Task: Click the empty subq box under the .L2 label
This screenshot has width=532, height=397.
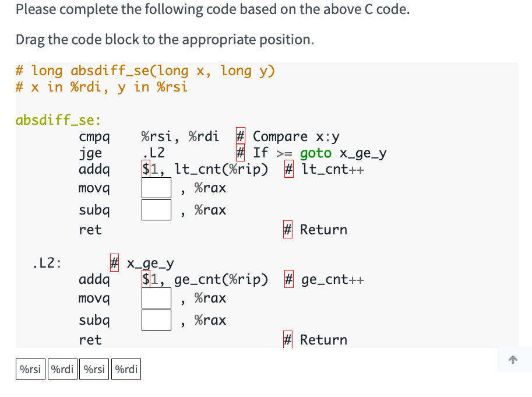Action: tap(156, 319)
